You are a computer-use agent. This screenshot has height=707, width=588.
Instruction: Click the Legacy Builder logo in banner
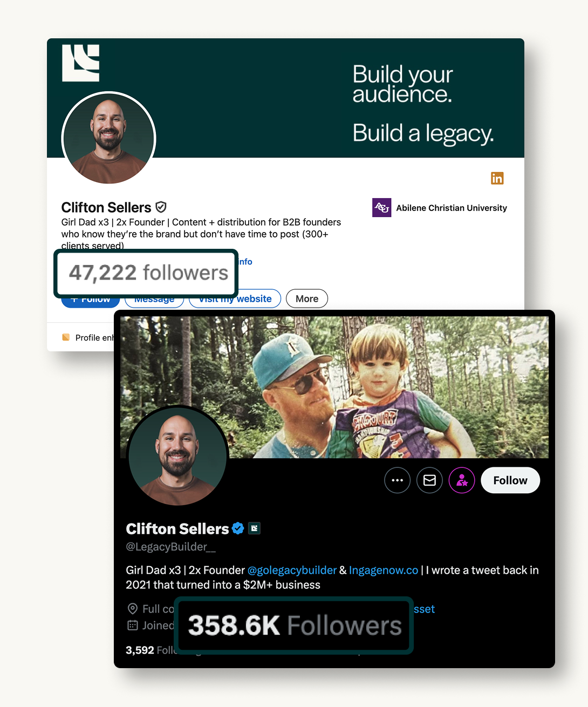coord(81,63)
